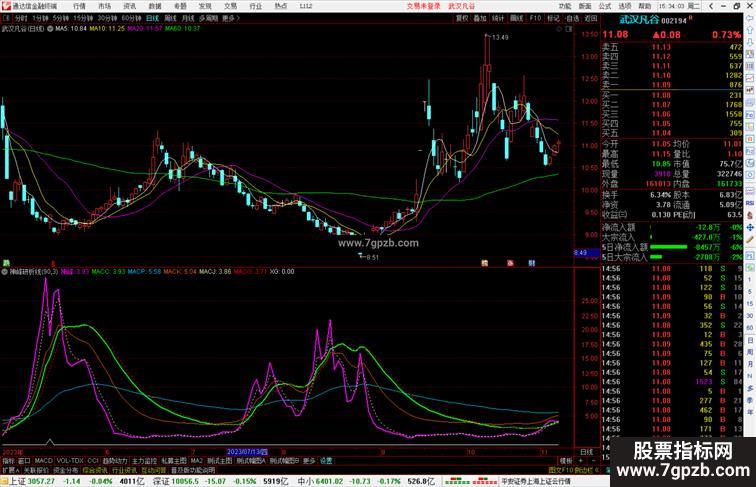Expand 更多 indicator tabs at bottom
756x487 pixels.
pos(309,461)
